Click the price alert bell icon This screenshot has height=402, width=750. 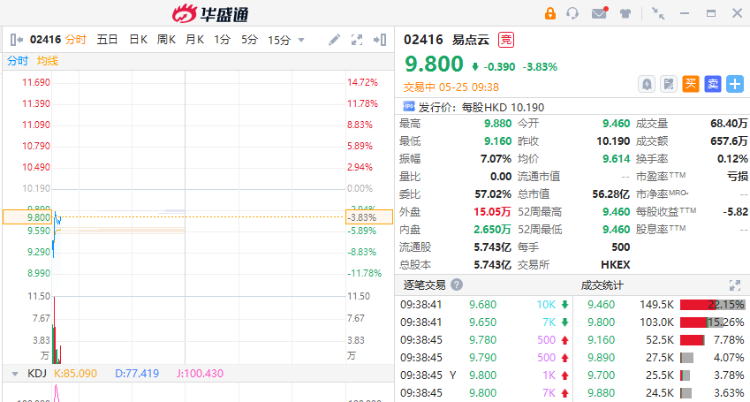[x=646, y=84]
